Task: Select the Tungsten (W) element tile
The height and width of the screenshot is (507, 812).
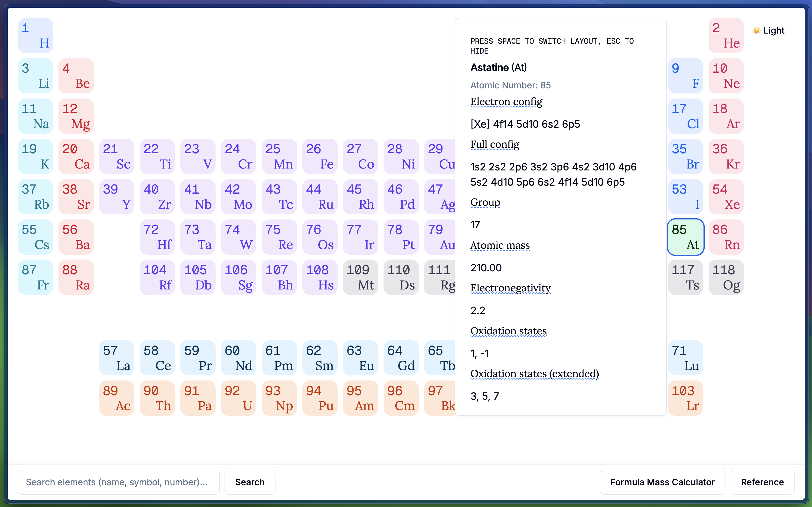Action: click(x=238, y=237)
